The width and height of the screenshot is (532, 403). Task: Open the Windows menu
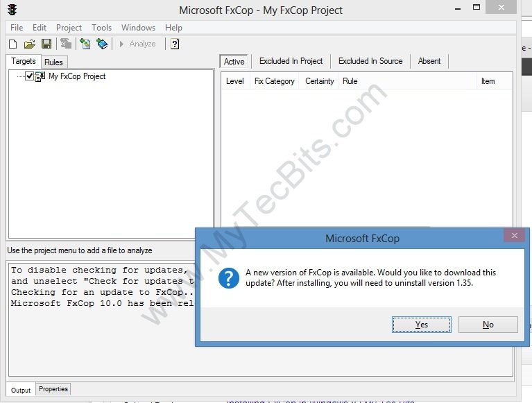click(139, 28)
